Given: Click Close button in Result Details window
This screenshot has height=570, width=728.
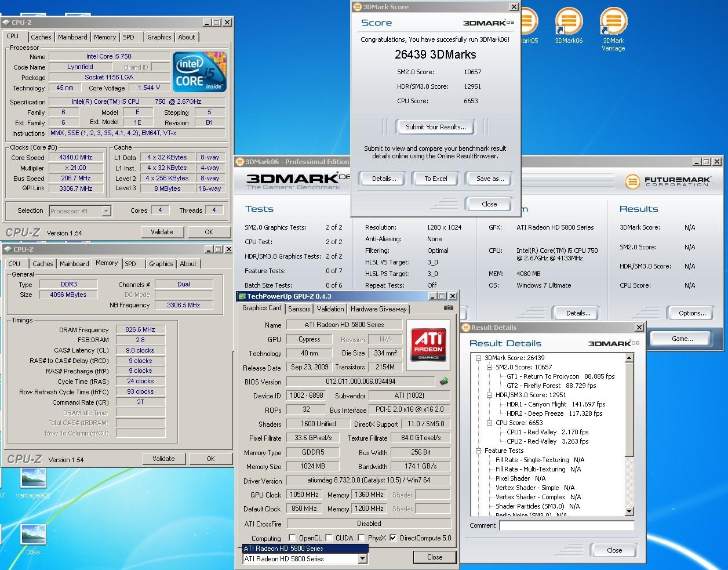Looking at the screenshot, I should pyautogui.click(x=614, y=550).
